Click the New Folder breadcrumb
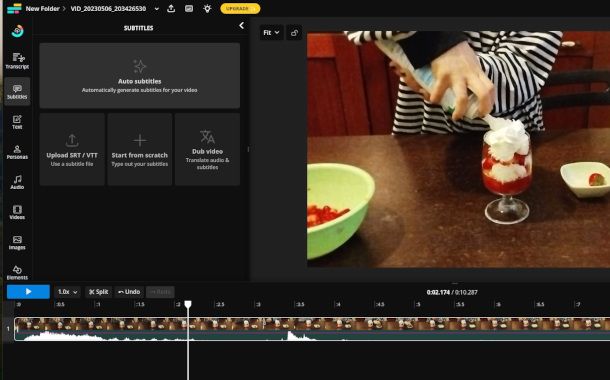Viewport: 610px width, 380px height. point(42,9)
